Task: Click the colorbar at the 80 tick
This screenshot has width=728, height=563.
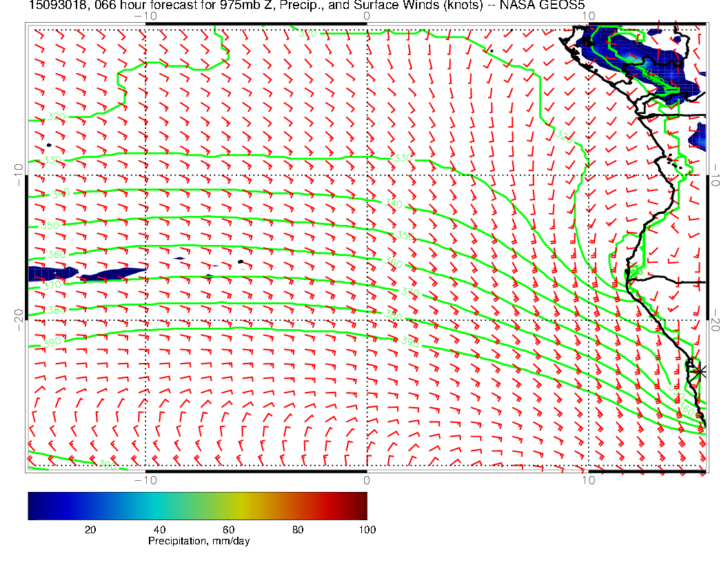Action: coord(298,505)
